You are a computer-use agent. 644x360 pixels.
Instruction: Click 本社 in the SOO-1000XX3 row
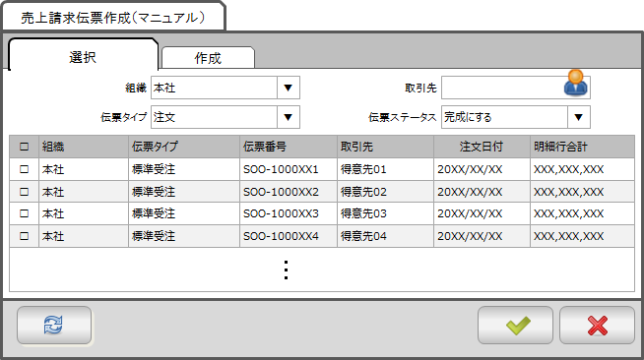point(84,213)
